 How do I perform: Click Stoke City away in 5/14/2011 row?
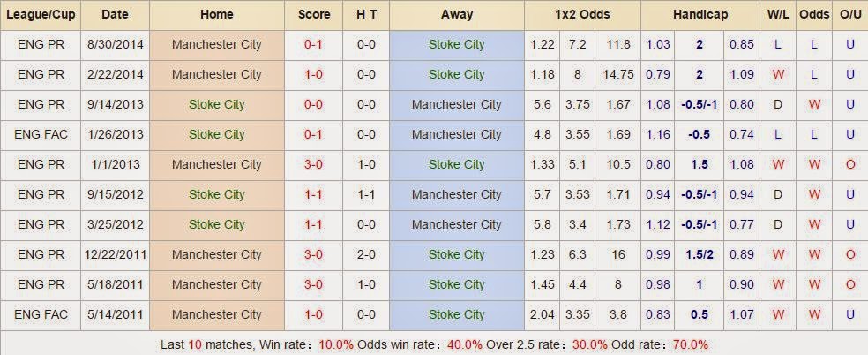pyautogui.click(x=456, y=314)
